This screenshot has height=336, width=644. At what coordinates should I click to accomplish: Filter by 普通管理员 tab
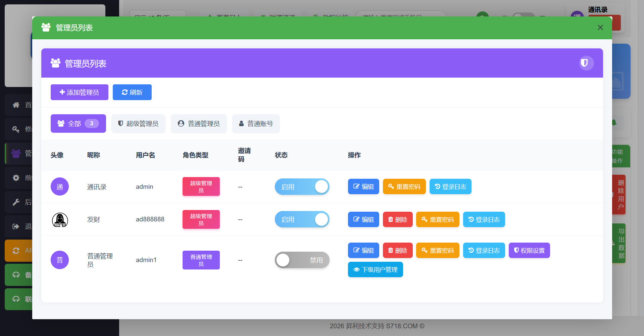tap(199, 124)
